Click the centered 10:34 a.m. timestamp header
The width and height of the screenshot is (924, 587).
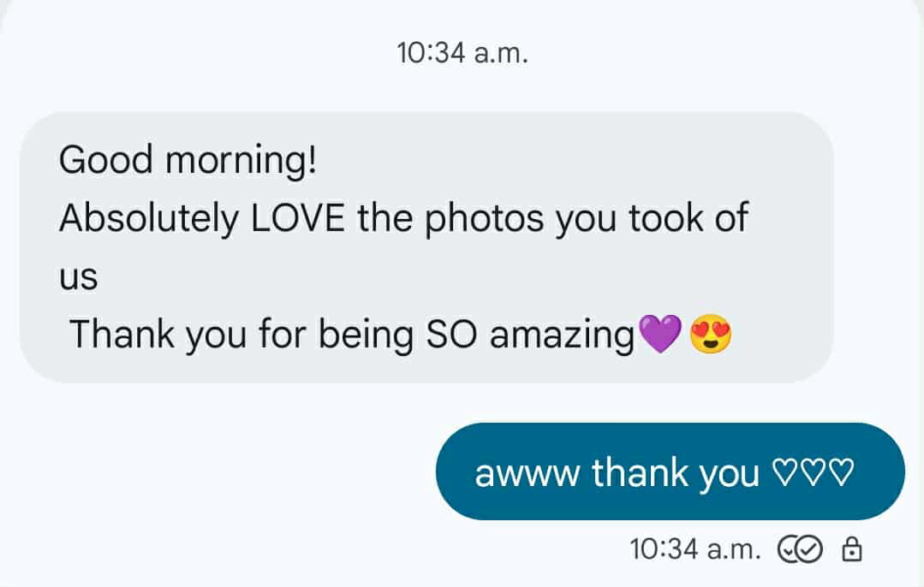(x=462, y=54)
